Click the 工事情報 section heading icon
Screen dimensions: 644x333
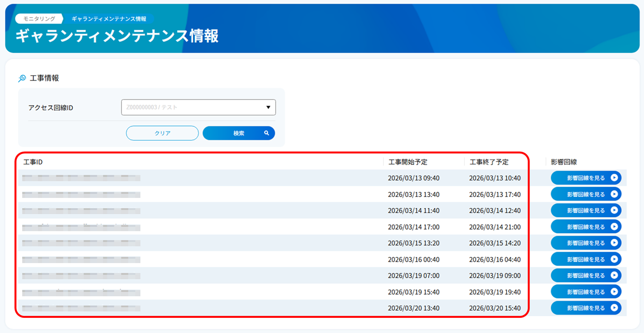[x=22, y=79]
